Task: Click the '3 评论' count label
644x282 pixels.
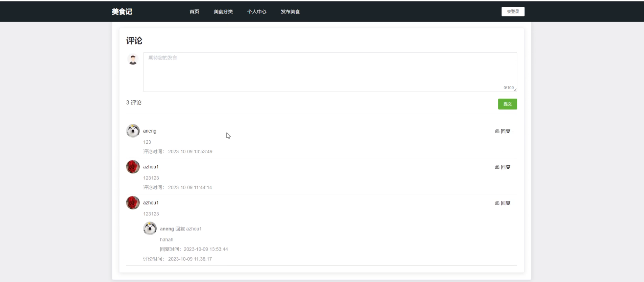Action: pos(134,102)
